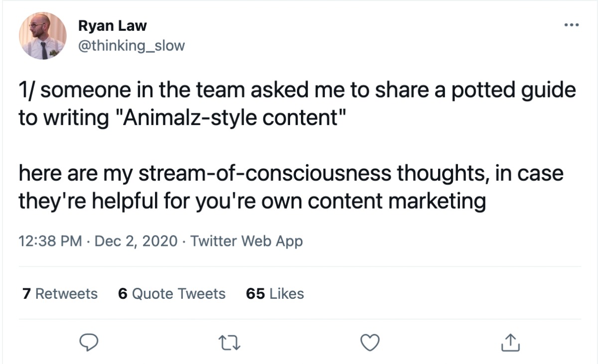Open the share tweet icon
This screenshot has height=364, width=598.
(x=509, y=342)
